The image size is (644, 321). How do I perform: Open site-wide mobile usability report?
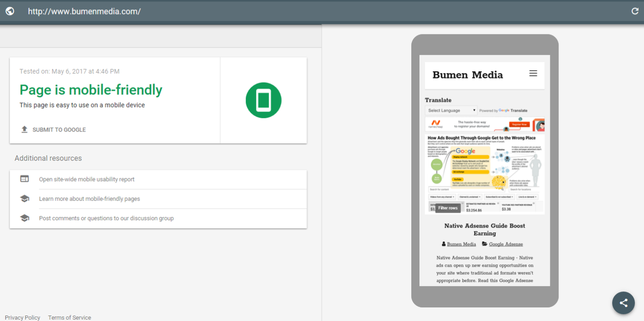(87, 179)
